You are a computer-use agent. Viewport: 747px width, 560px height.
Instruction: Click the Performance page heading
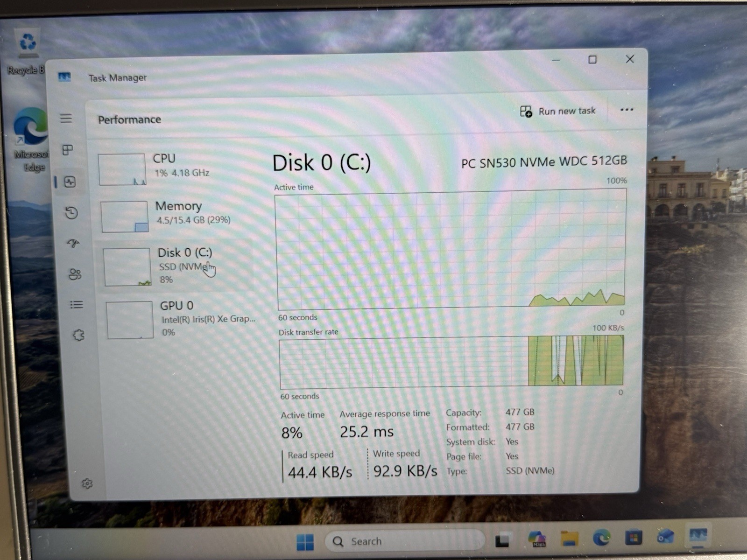[x=129, y=119]
